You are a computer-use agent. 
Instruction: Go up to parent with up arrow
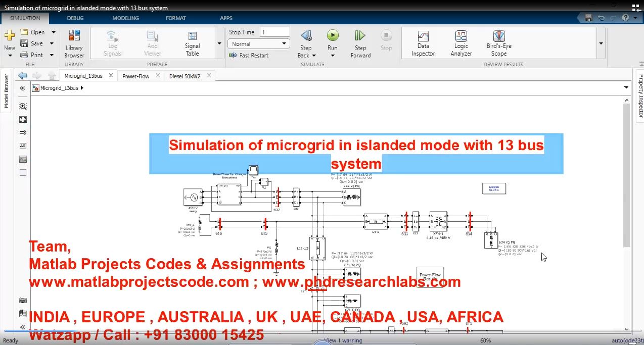coord(51,76)
